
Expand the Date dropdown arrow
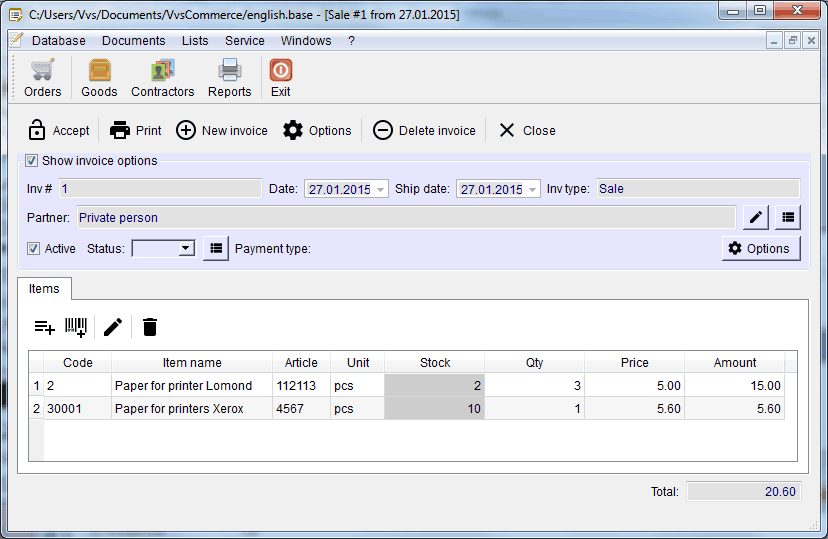(380, 190)
